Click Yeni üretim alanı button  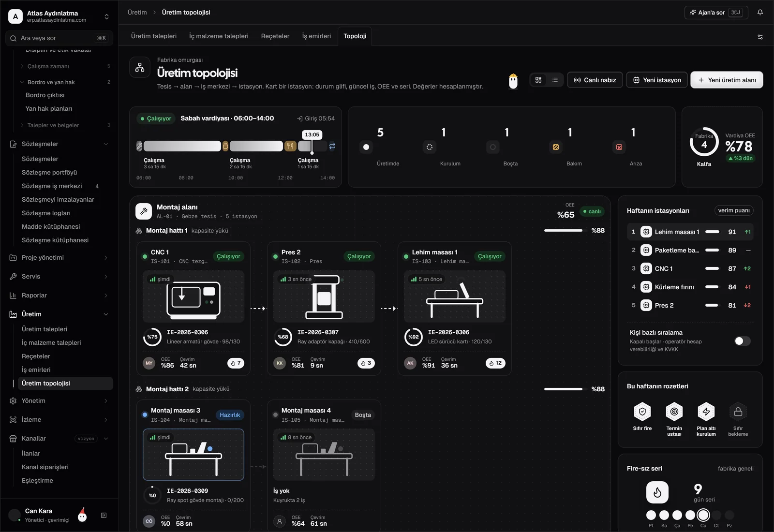point(727,80)
